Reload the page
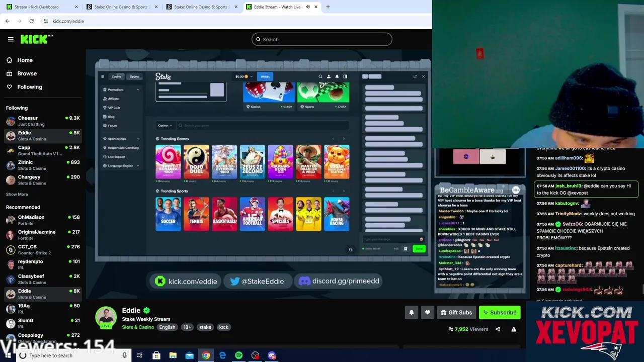Image resolution: width=644 pixels, height=362 pixels. (31, 21)
